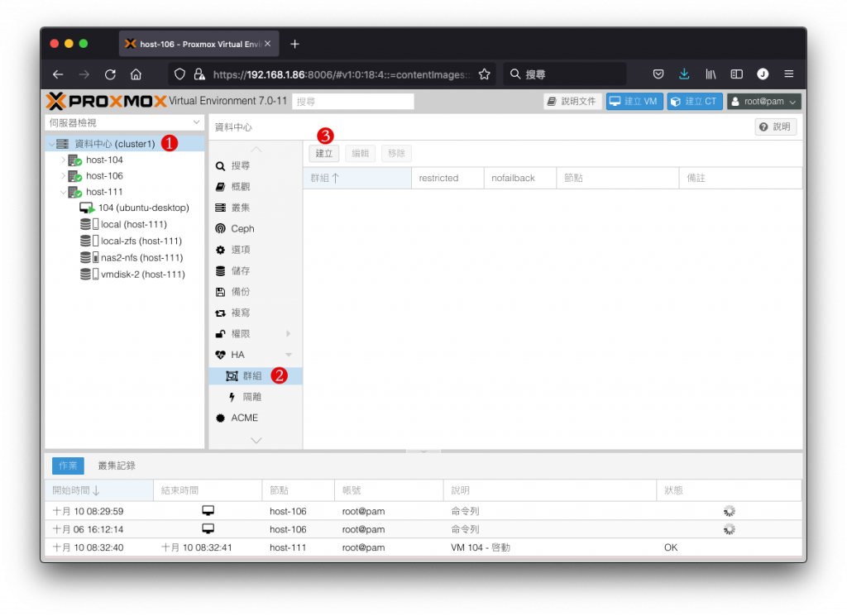Screen dimensions: 847x616
Task: Click 建立 CT button
Action: point(695,102)
